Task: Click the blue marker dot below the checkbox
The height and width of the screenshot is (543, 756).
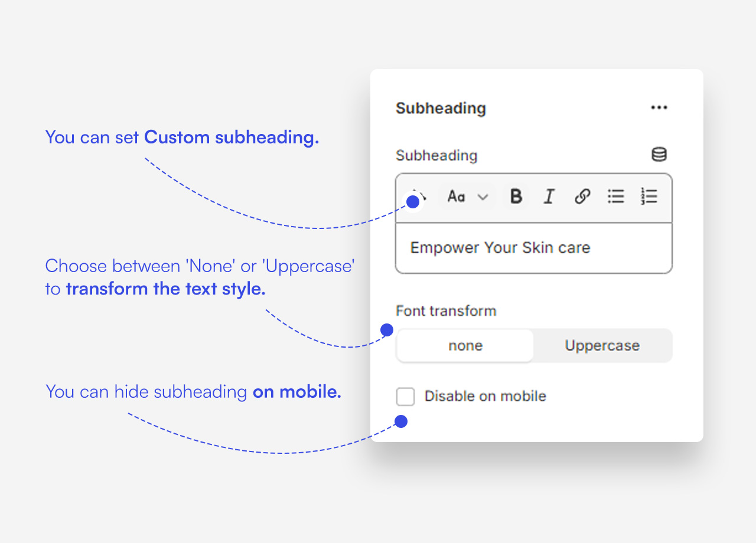Action: pyautogui.click(x=401, y=421)
